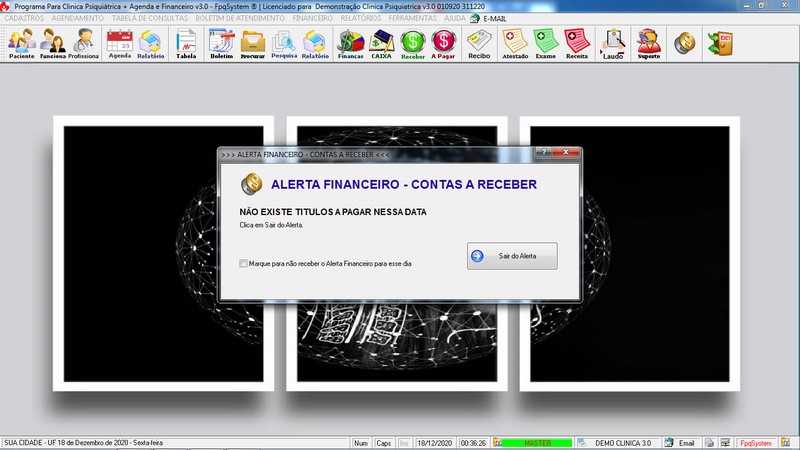Click 'NÃO EXISTE TITULOS A PAGAR' message text
This screenshot has width=800, height=450.
point(333,212)
